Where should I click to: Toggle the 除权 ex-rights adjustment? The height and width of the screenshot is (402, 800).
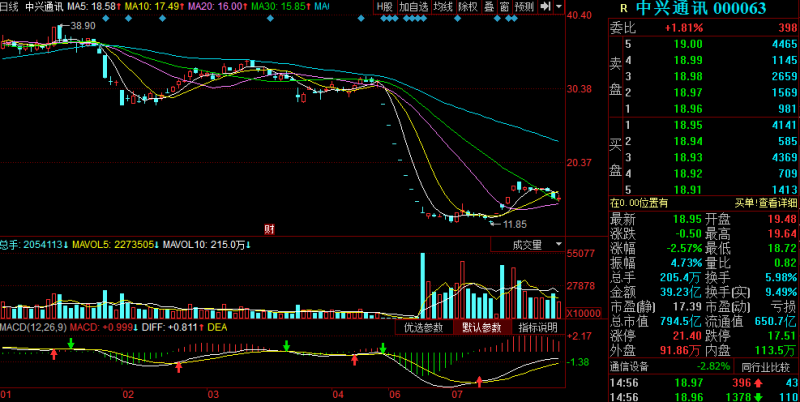pos(467,7)
